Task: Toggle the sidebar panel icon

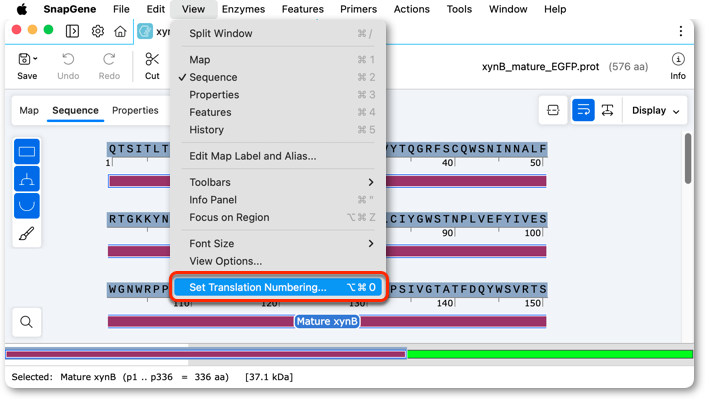Action: pos(72,31)
